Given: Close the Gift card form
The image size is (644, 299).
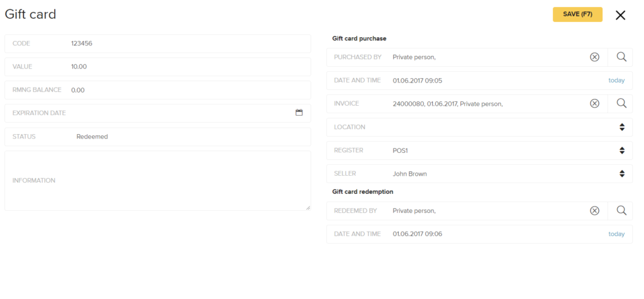Looking at the screenshot, I should [620, 15].
